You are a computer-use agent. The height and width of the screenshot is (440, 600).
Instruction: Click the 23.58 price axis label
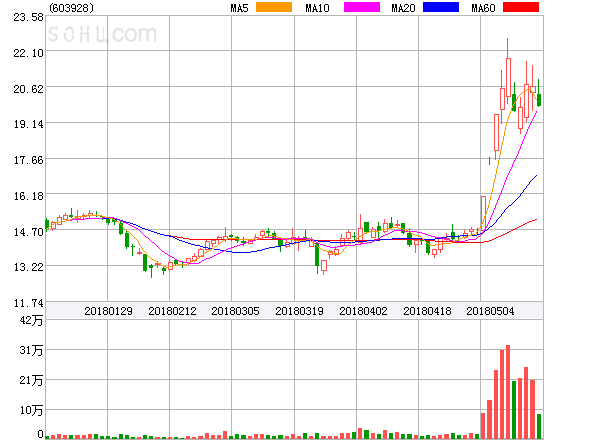pos(28,17)
